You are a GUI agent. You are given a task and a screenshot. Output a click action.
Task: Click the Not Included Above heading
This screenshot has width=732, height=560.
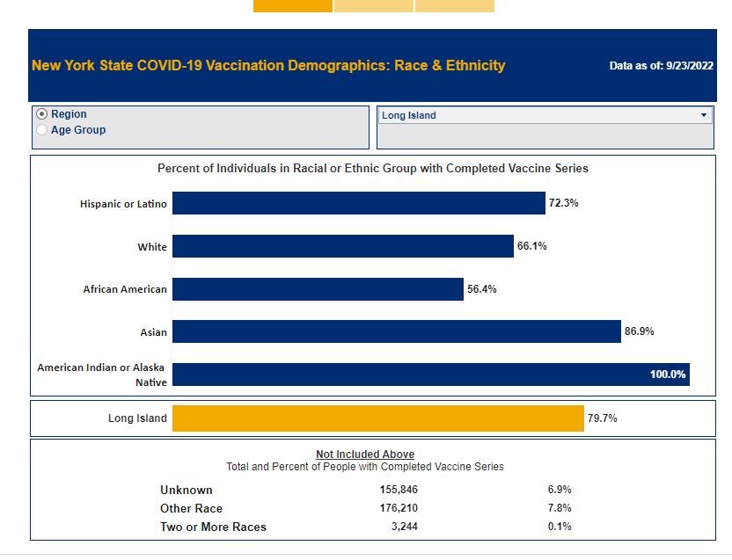[365, 455]
